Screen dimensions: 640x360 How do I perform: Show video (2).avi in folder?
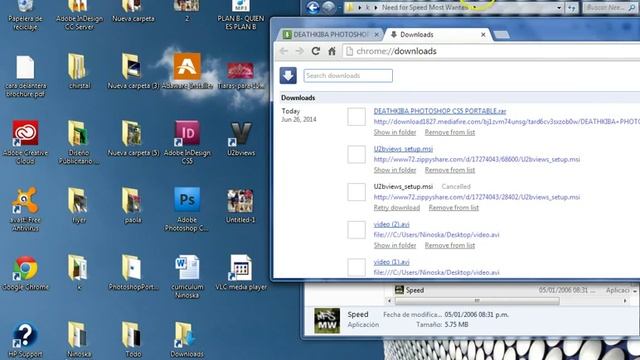pos(395,245)
